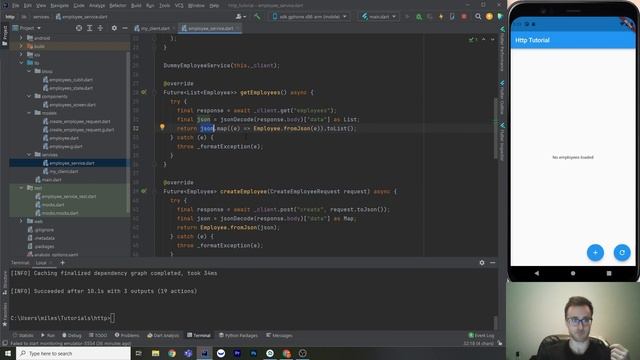Screen dimensions: 640x360
Task: Collapse the test folder
Action: pos(22,188)
